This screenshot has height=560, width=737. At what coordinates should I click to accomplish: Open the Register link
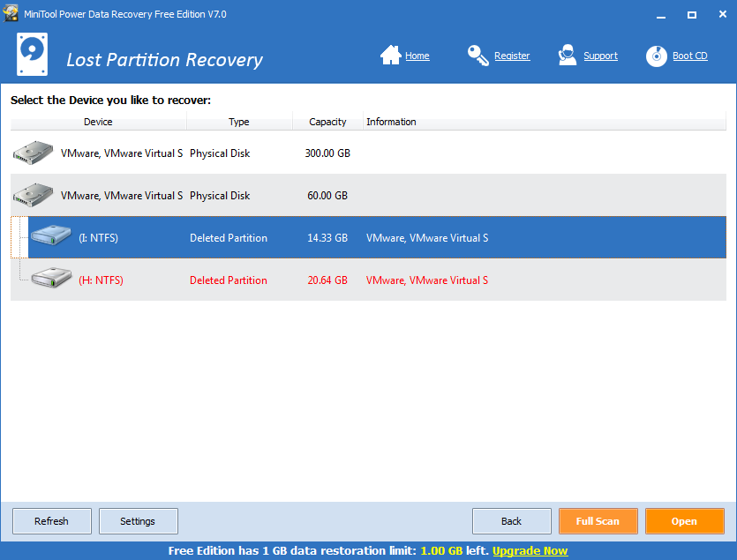coord(512,56)
